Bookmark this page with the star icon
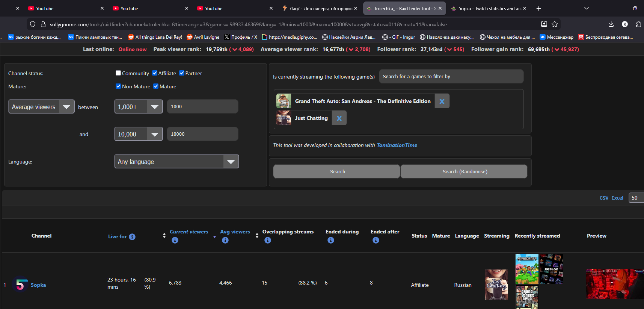 (555, 24)
